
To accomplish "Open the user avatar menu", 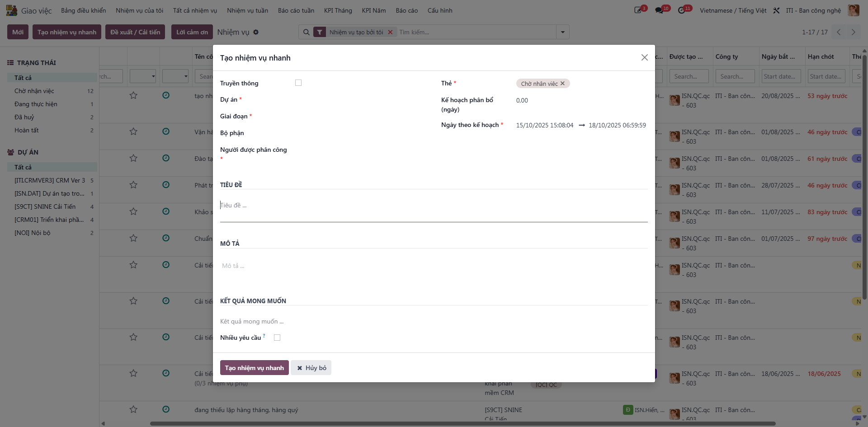I will (854, 10).
